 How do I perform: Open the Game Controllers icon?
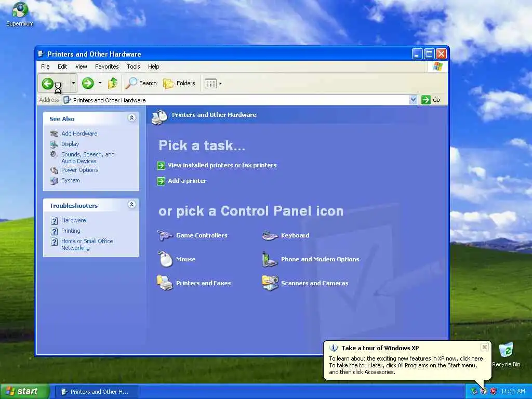click(165, 235)
